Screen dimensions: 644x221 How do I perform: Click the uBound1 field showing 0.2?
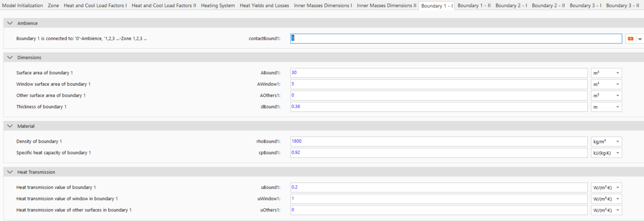439,187
